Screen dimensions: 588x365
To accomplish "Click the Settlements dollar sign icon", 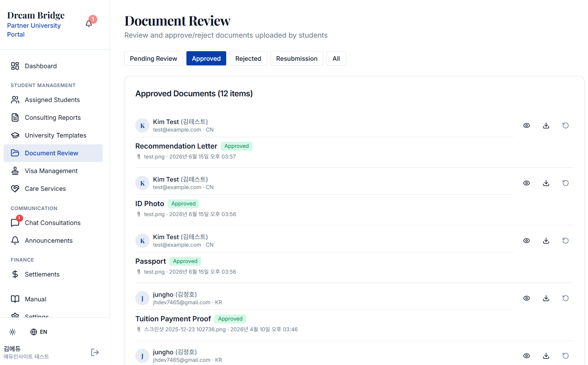I will click(x=15, y=274).
